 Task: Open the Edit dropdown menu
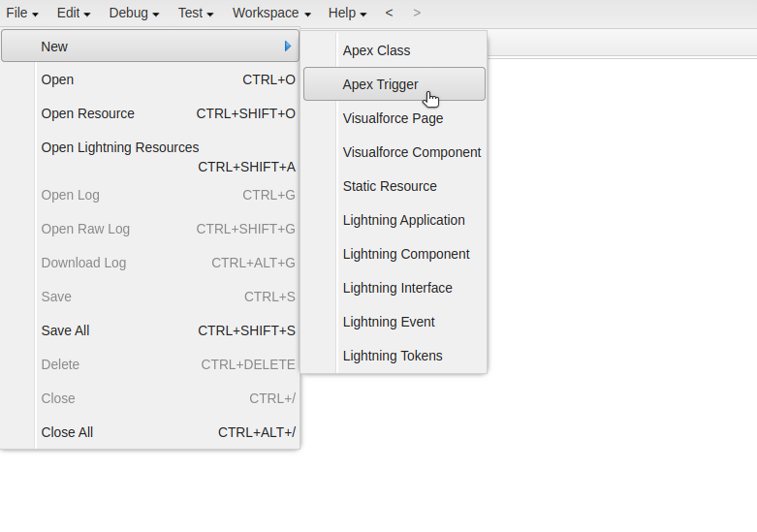click(74, 14)
